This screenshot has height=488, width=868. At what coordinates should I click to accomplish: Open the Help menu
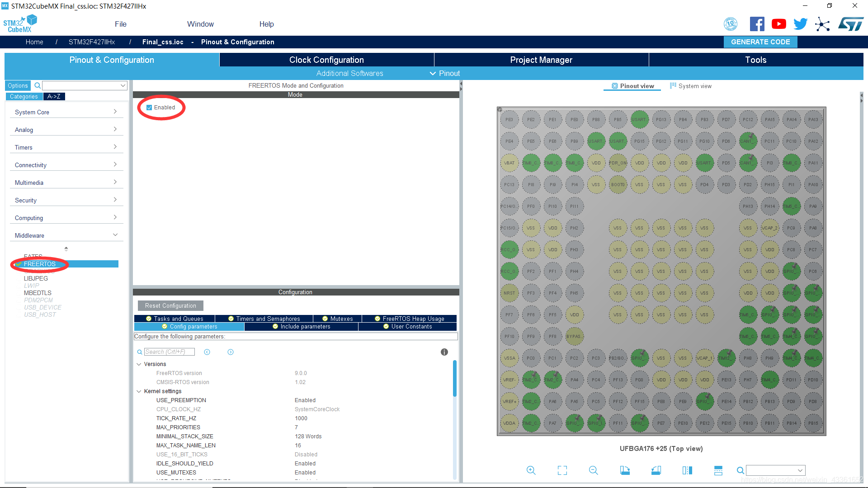coord(266,24)
